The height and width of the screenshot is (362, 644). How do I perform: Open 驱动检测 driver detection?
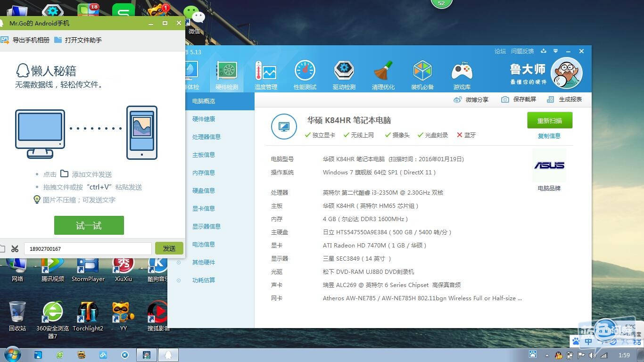coord(344,75)
